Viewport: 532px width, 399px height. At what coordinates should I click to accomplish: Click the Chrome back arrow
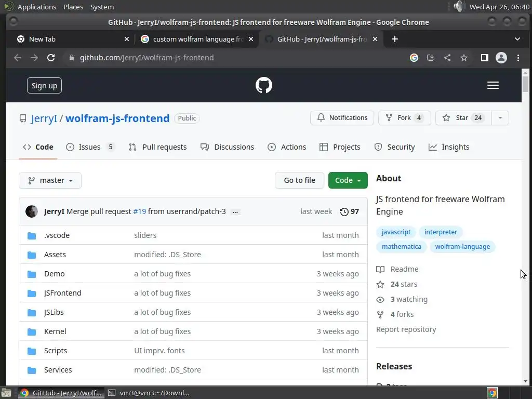click(x=18, y=58)
